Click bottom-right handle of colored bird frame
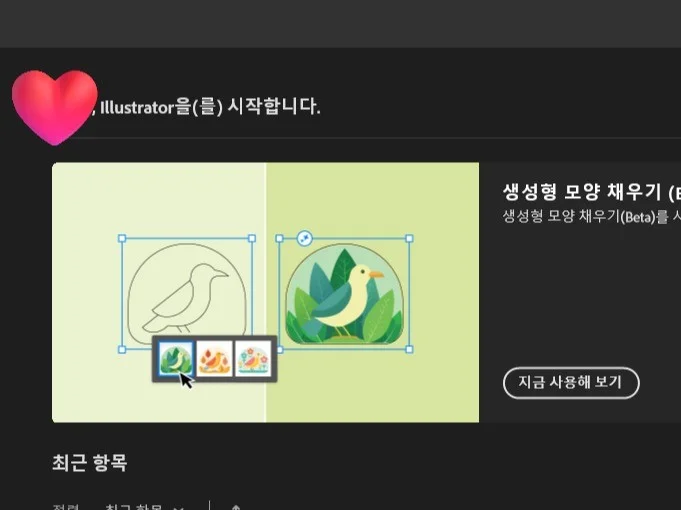Image resolution: width=681 pixels, height=510 pixels. (409, 349)
